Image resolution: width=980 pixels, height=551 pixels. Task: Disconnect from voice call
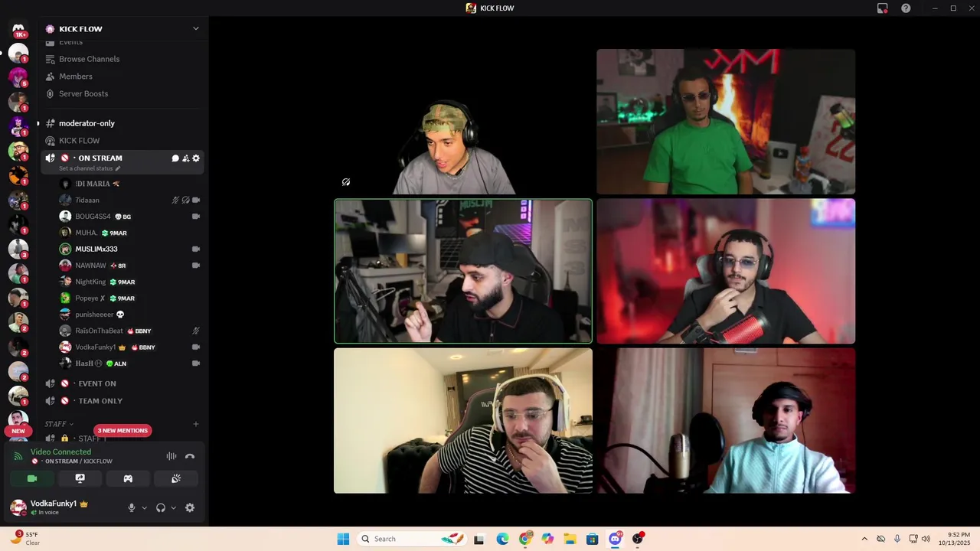coord(190,456)
